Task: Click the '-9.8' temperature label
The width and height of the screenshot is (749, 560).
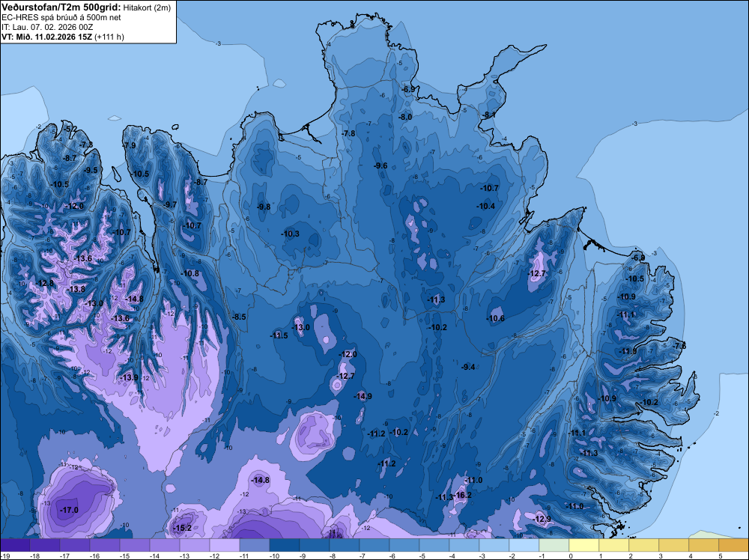Action: 264,207
